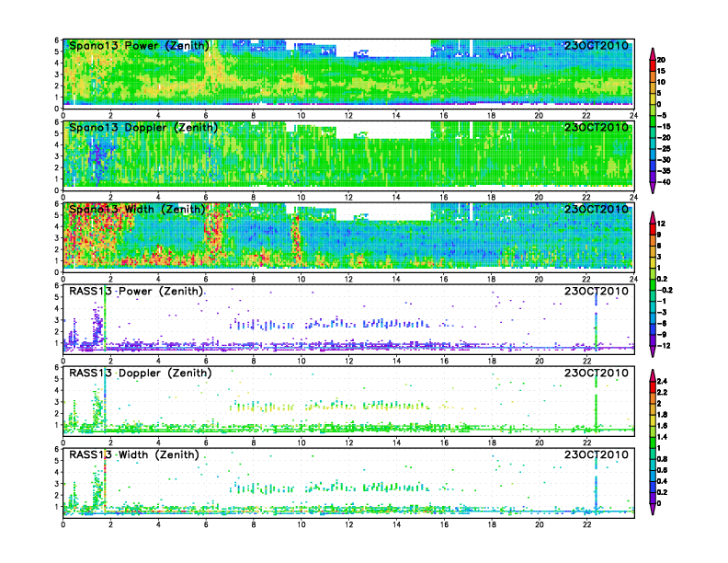The width and height of the screenshot is (728, 563).
Task: Click the red top arrow of the power colorbar
Action: pyautogui.click(x=653, y=53)
